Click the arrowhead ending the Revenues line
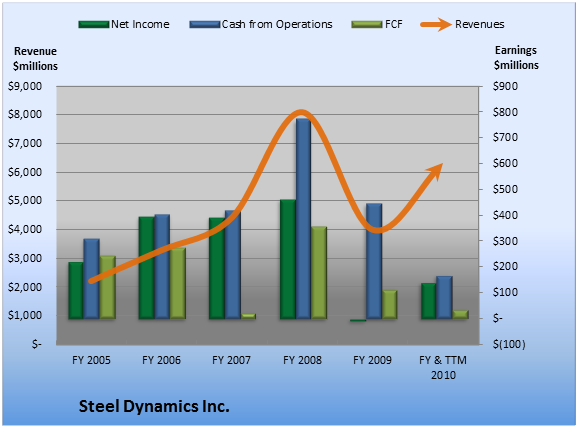Image resolution: width=577 pixels, height=427 pixels. pos(435,172)
